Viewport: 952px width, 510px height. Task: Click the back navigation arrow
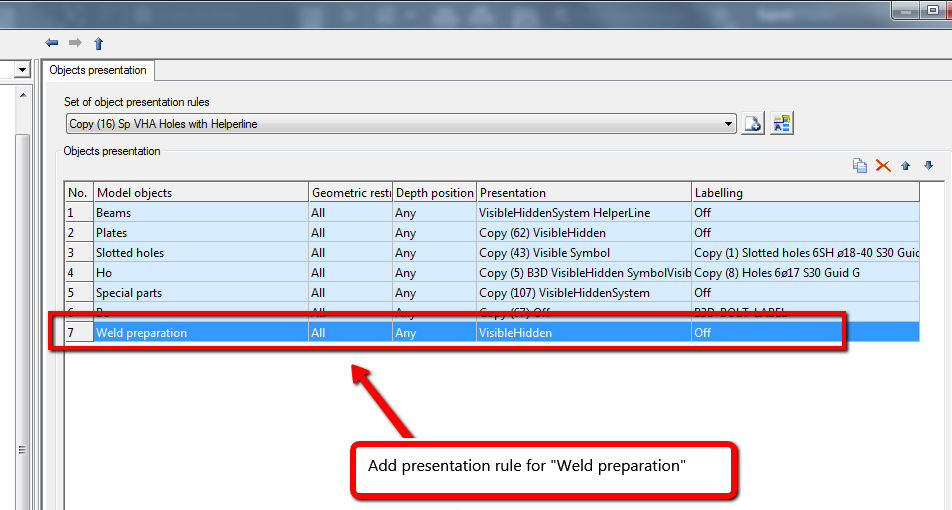[52, 42]
